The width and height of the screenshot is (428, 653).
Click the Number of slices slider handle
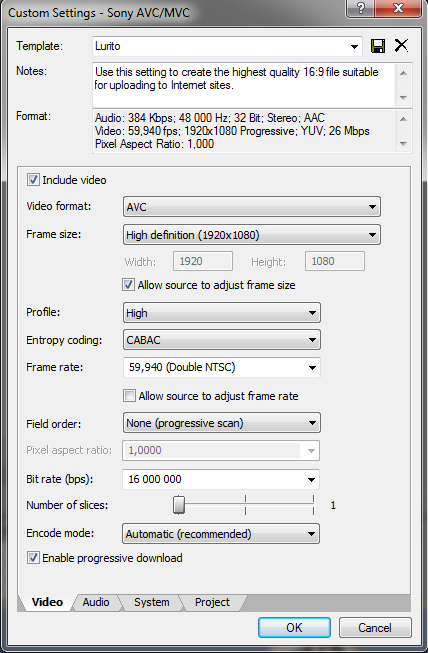pos(179,505)
